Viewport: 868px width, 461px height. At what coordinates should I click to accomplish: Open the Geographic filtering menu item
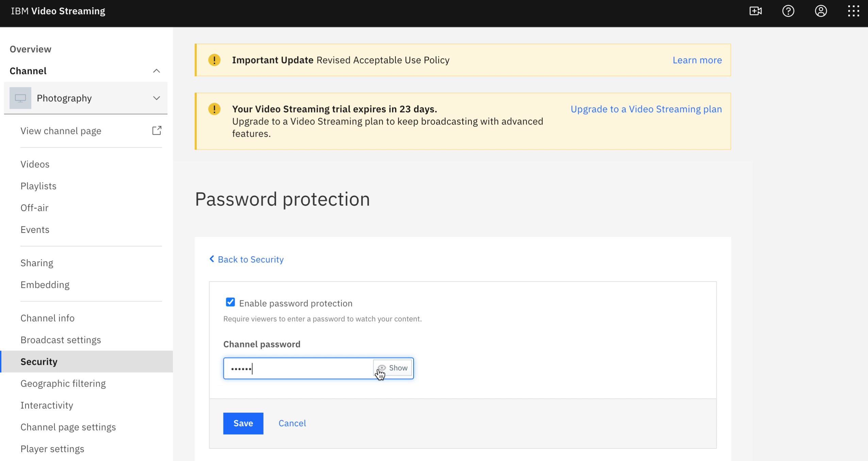click(63, 383)
